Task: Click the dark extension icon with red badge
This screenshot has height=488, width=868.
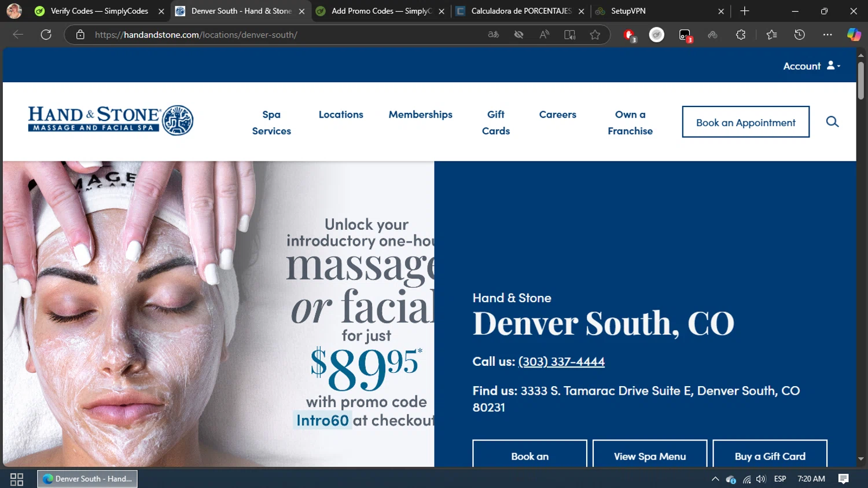Action: pos(685,35)
